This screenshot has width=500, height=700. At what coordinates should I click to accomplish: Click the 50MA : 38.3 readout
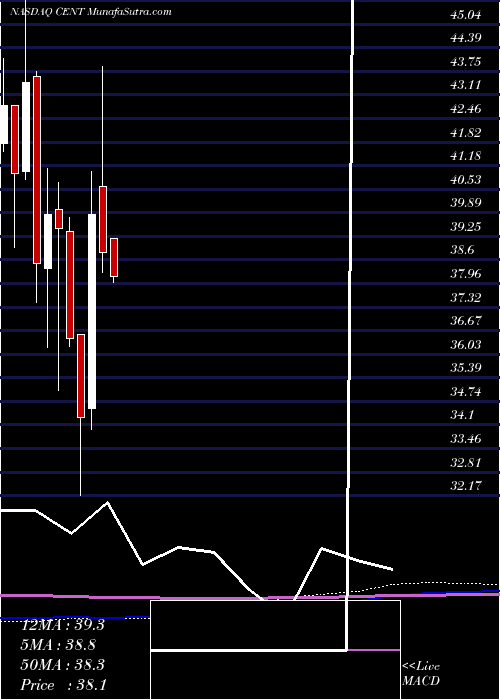(x=62, y=665)
